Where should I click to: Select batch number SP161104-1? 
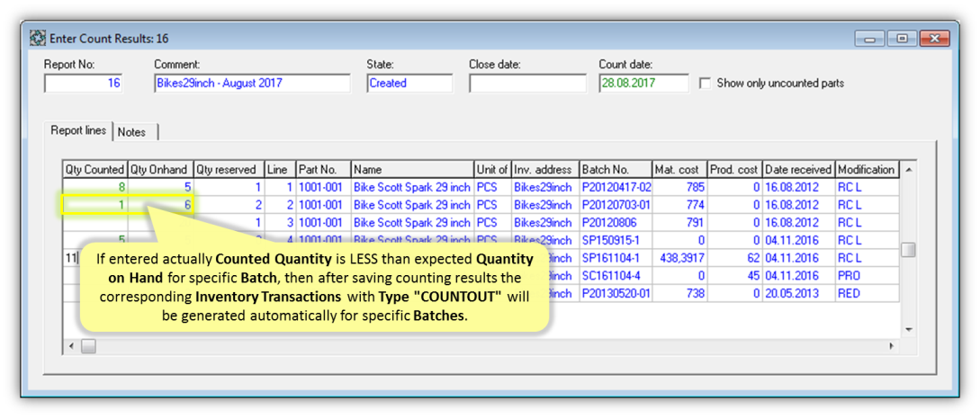coord(616,257)
